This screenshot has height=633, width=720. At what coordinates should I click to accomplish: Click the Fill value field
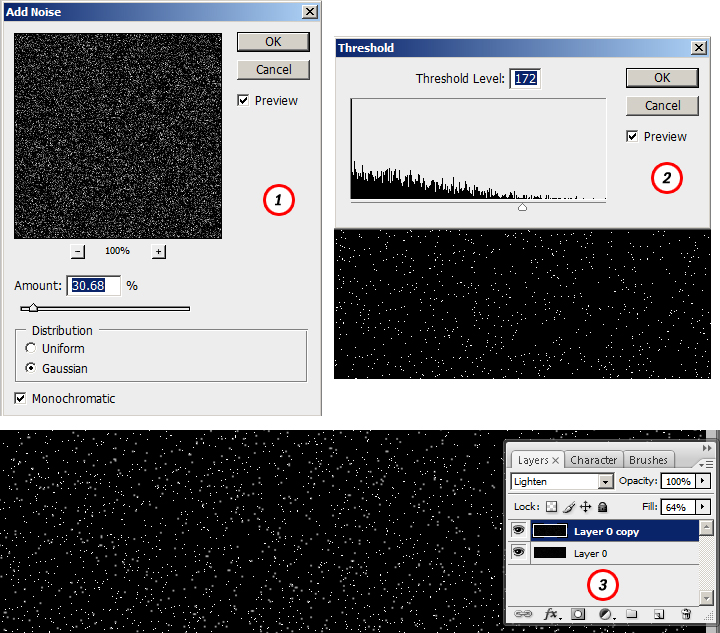click(x=678, y=507)
